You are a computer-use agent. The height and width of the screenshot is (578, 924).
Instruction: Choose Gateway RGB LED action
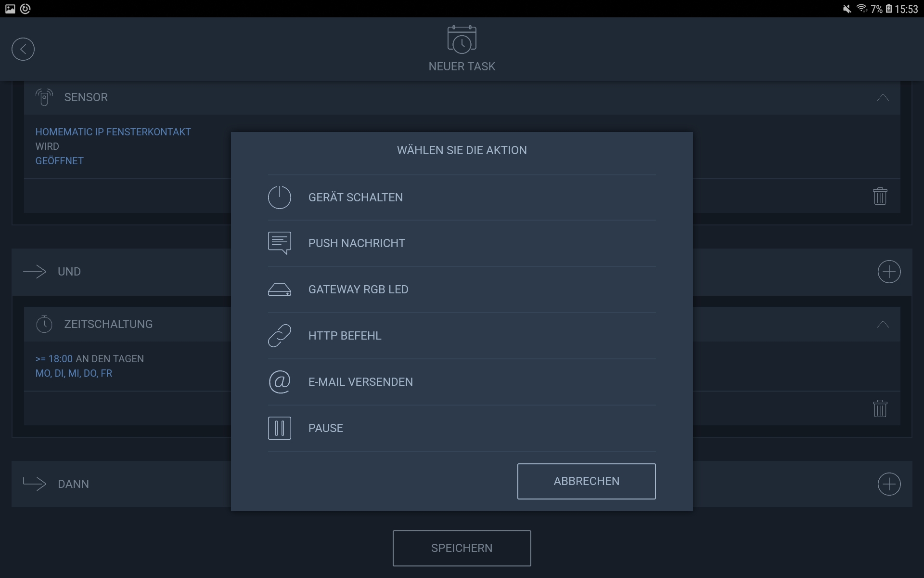pyautogui.click(x=358, y=289)
